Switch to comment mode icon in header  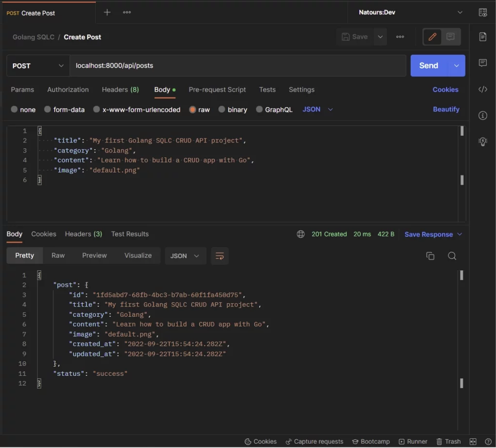(450, 37)
